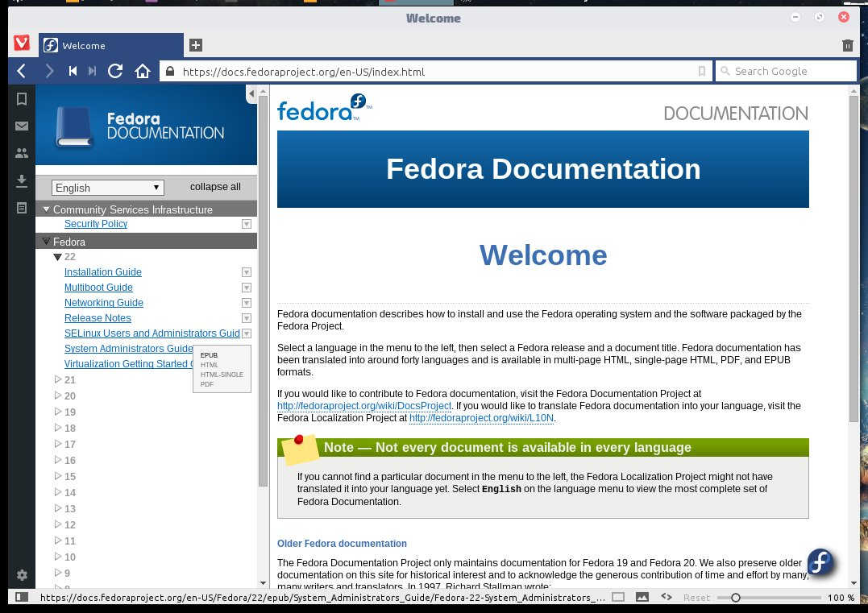
Task: Select HTML-SINGLE format from popup
Action: 222,375
